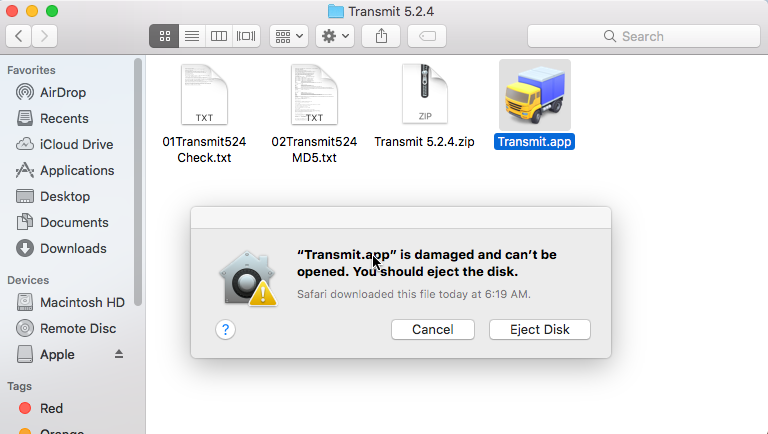Click the help question mark button
Viewport: 768px width, 434px height.
225,329
